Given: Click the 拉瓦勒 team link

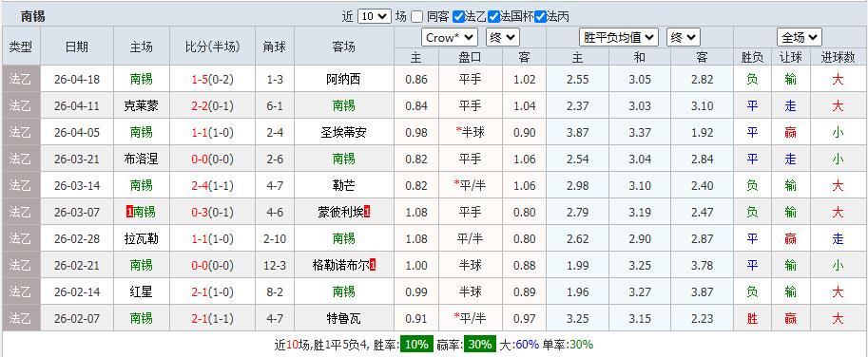Looking at the screenshot, I should (x=141, y=238).
